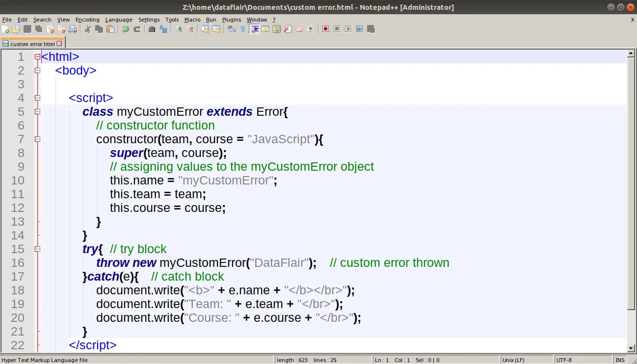
Task: Click the "JavaScript" string on line 7
Action: (x=280, y=139)
